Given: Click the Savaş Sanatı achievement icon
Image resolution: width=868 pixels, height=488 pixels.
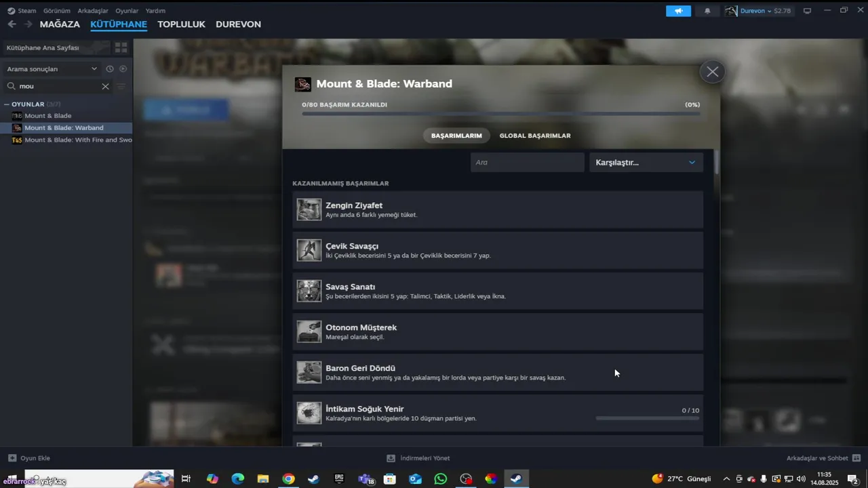Looking at the screenshot, I should click(309, 291).
